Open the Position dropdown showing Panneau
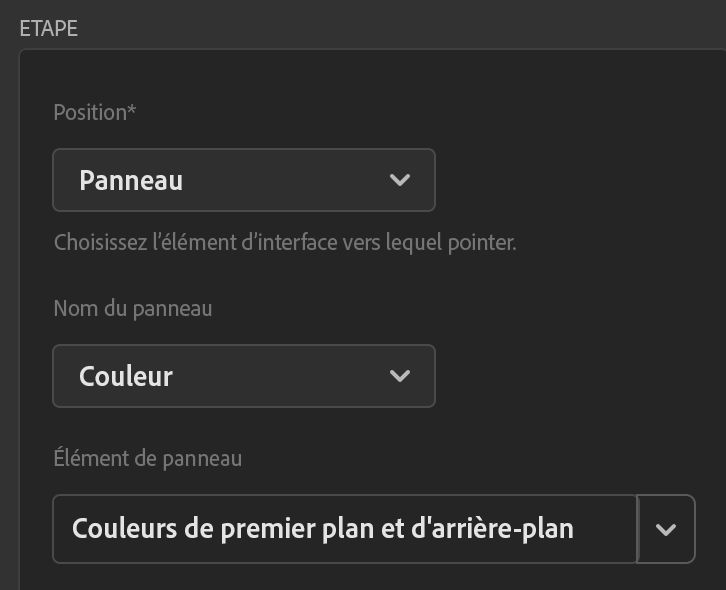Viewport: 726px width, 590px height. tap(243, 180)
